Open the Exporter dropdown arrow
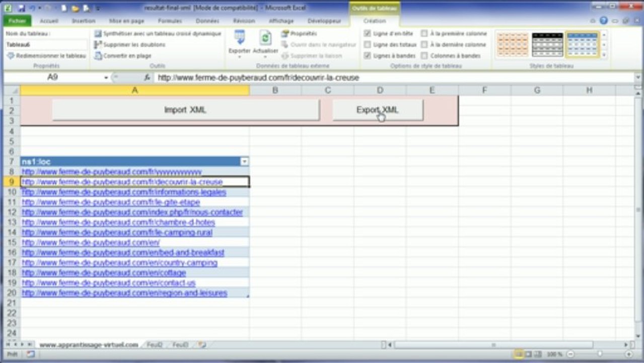Viewport: 644px width, 363px height. pyautogui.click(x=240, y=57)
